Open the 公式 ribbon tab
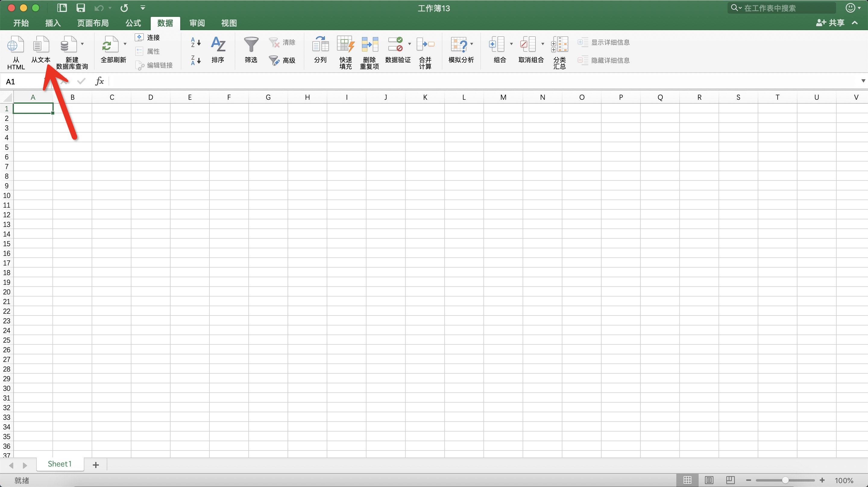This screenshot has width=868, height=487. click(133, 23)
